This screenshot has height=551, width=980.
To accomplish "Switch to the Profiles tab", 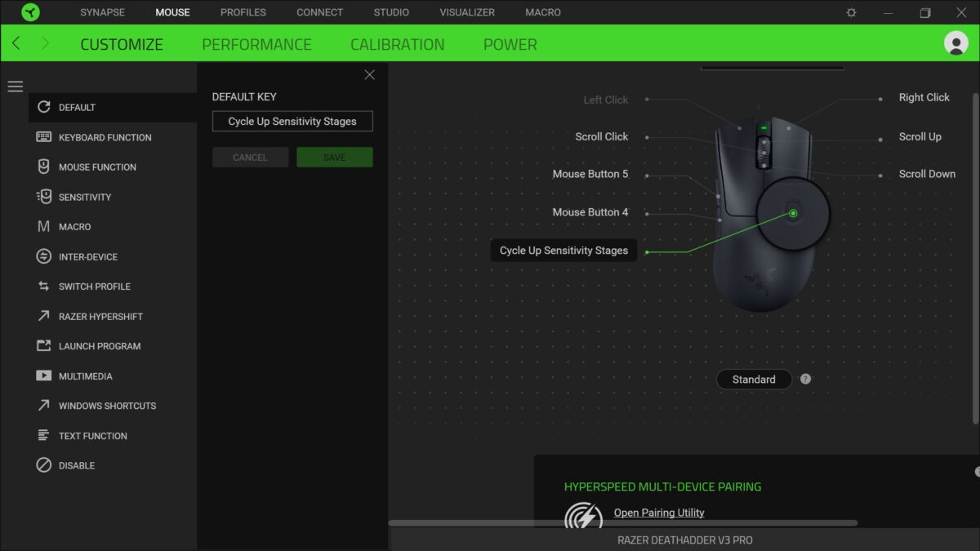I will coord(243,12).
